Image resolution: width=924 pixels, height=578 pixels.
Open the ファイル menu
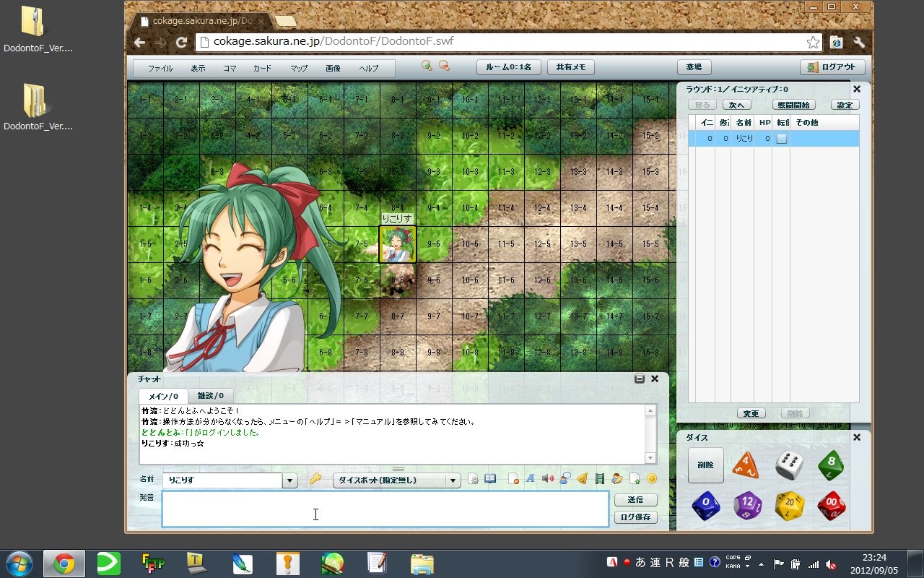click(160, 68)
